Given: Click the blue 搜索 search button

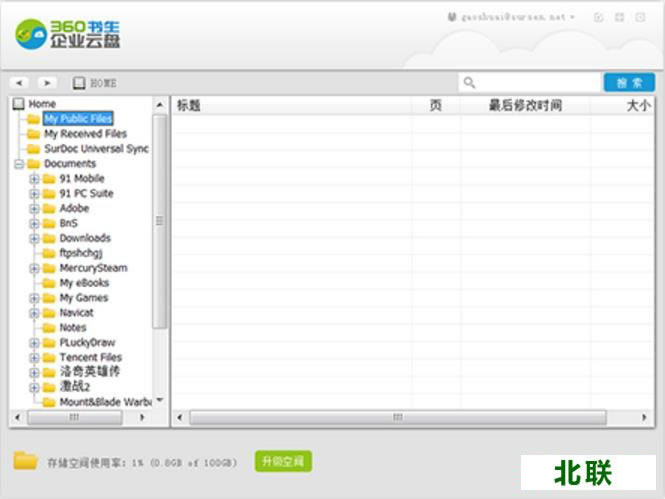Looking at the screenshot, I should (x=629, y=83).
